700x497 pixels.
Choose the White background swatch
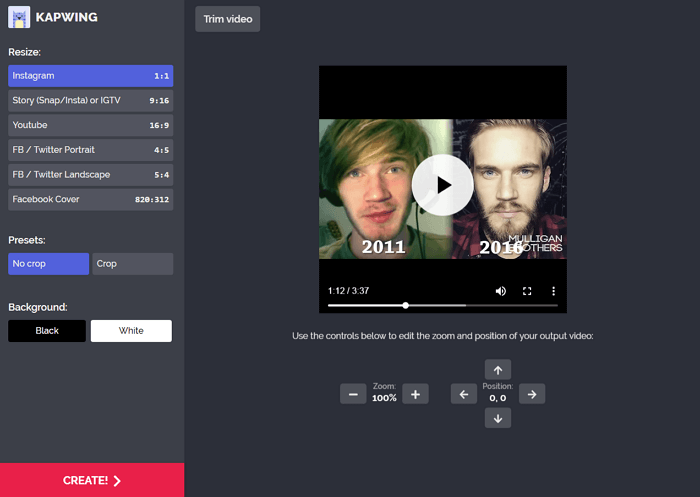pos(131,331)
